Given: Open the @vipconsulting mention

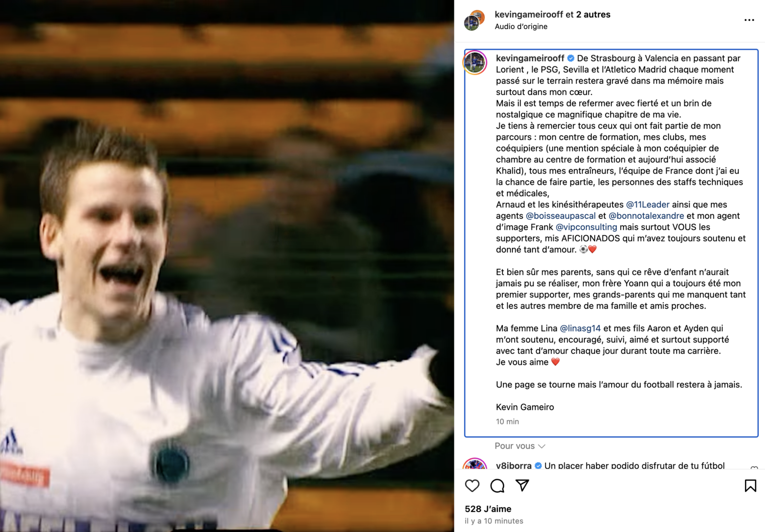Looking at the screenshot, I should point(586,227).
